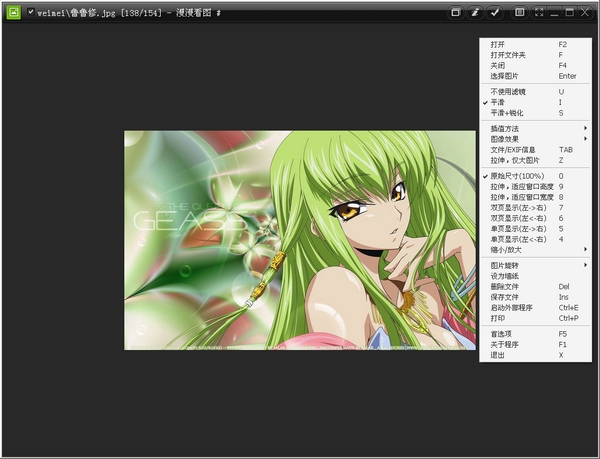The image size is (600, 459).
Task: Select 单页显示(左<-右) mode
Action: coord(535,239)
